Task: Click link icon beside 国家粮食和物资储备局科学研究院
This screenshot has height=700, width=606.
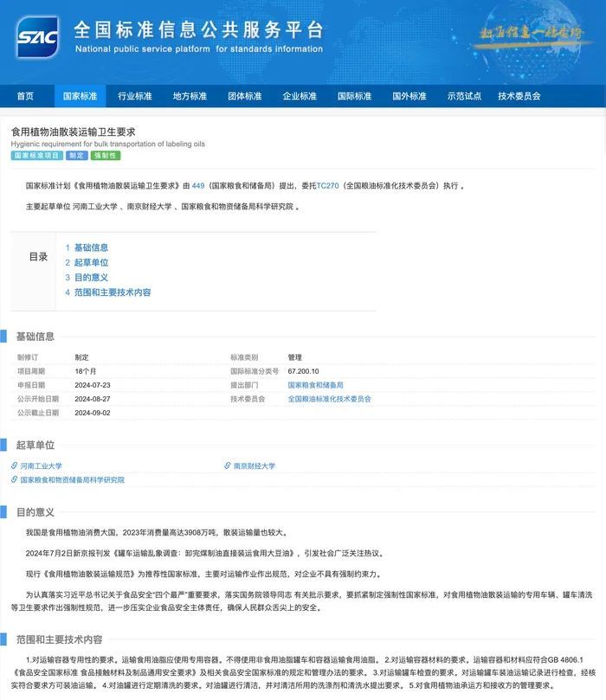Action: pyautogui.click(x=15, y=479)
